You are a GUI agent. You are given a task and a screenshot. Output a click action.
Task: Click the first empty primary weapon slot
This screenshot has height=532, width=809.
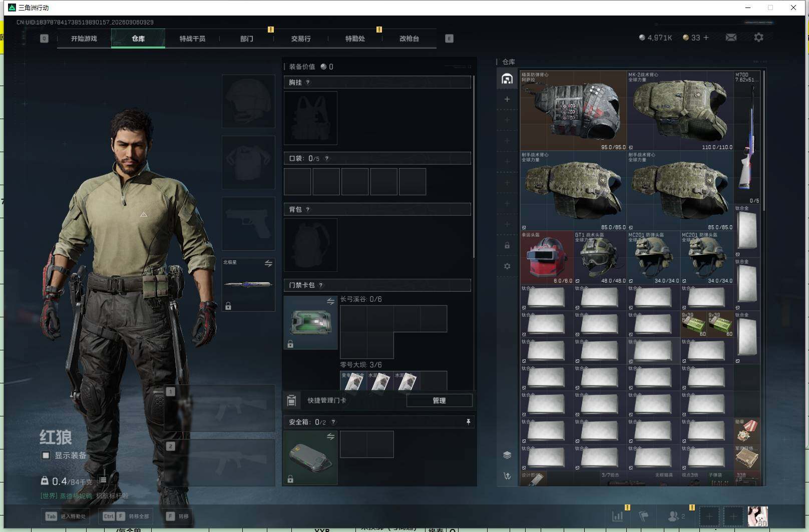point(219,408)
